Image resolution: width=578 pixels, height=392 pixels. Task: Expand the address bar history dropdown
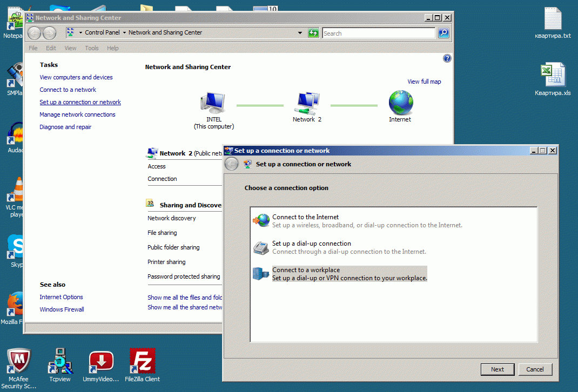coord(300,33)
